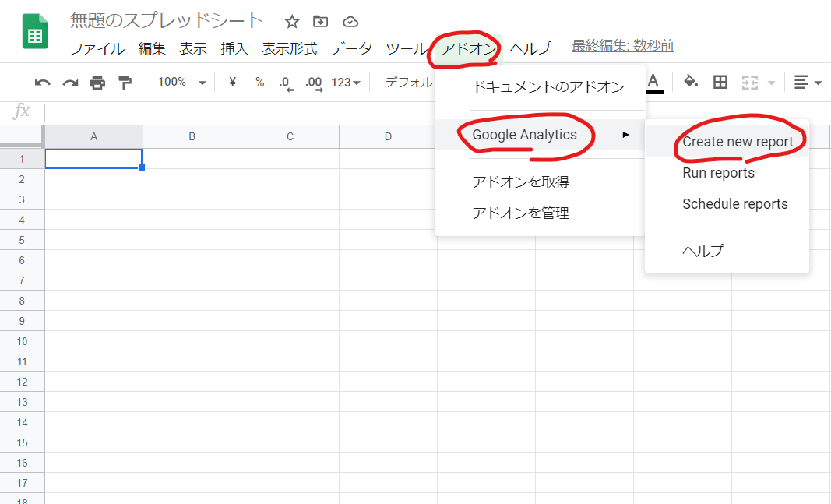Open the borders tool
This screenshot has height=504, width=831.
(720, 82)
